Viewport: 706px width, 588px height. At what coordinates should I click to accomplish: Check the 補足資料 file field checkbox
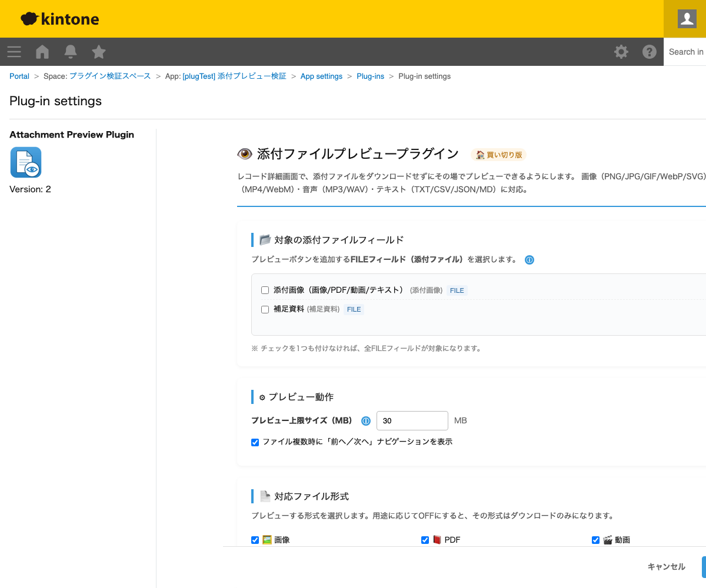coord(265,309)
